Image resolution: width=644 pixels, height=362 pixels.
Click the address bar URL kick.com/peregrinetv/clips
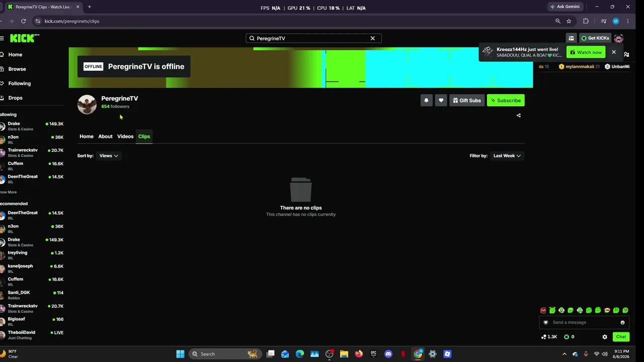click(x=72, y=21)
